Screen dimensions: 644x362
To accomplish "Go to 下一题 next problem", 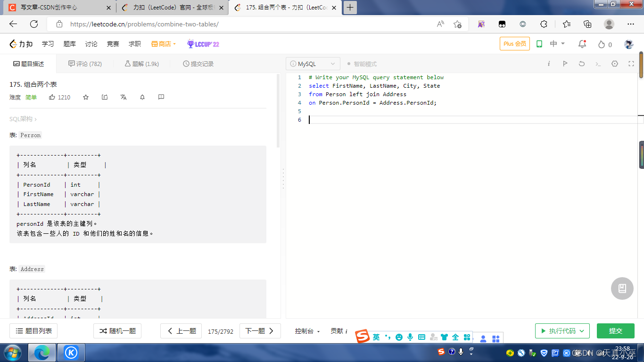I will (260, 331).
